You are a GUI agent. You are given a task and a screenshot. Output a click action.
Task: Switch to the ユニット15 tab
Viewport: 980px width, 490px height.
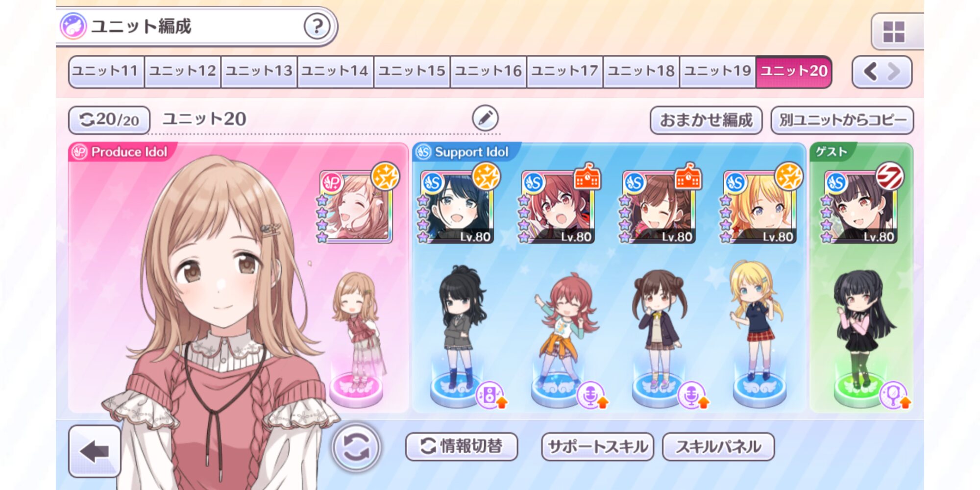[x=412, y=72]
